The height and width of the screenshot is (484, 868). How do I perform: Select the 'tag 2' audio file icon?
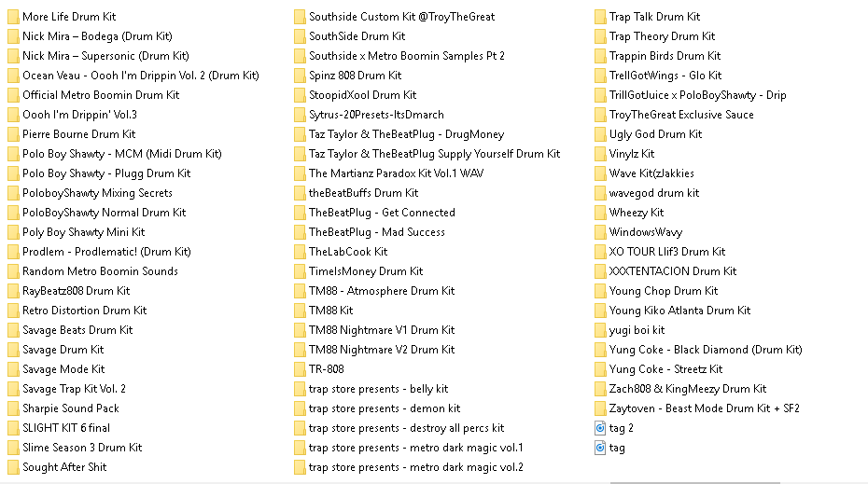click(x=600, y=428)
